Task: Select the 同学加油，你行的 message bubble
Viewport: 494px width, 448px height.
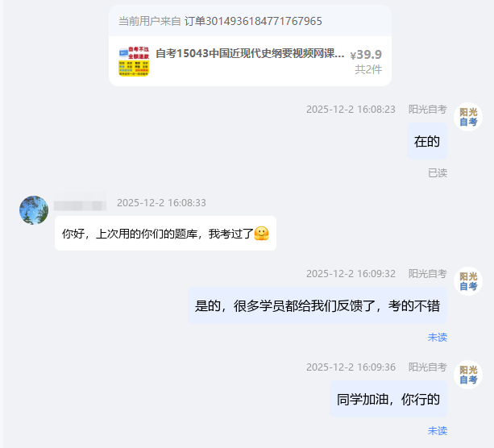Action: 388,399
